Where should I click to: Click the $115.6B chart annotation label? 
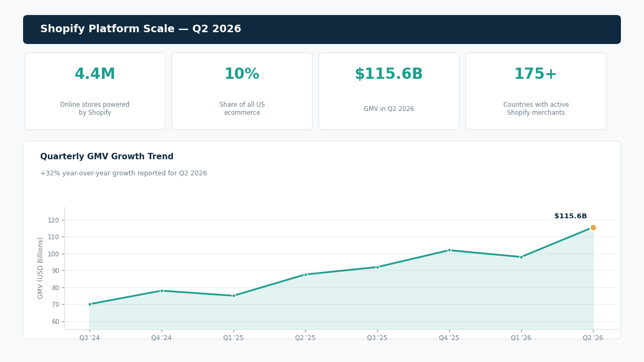coord(570,216)
